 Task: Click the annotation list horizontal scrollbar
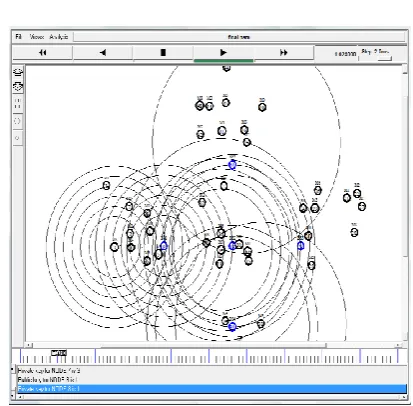(x=212, y=397)
